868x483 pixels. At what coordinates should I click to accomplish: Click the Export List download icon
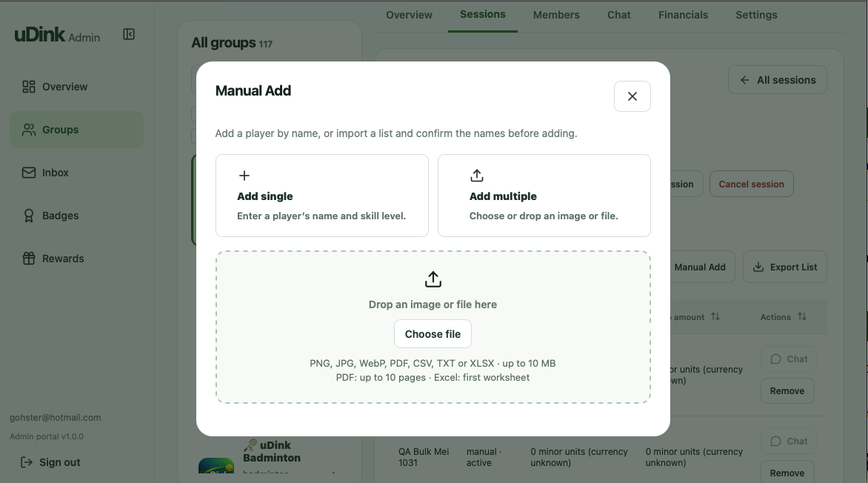click(758, 267)
